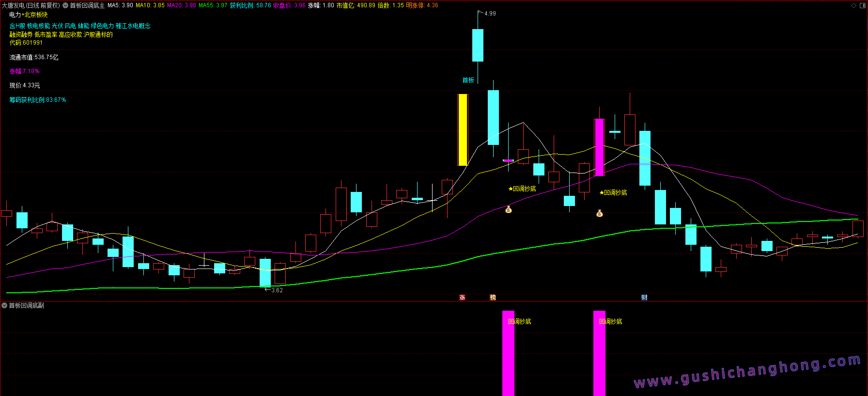
Task: Select the MA5 value label
Action: (x=120, y=5)
